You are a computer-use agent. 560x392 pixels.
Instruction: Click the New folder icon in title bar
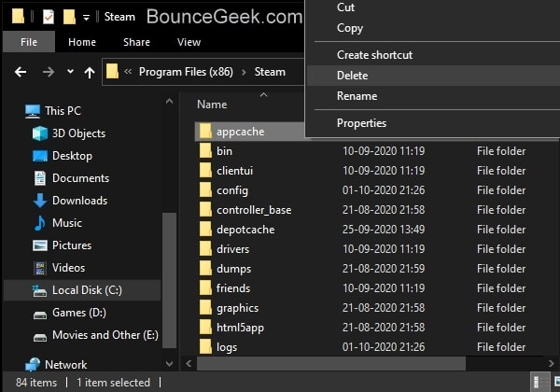coord(69,17)
